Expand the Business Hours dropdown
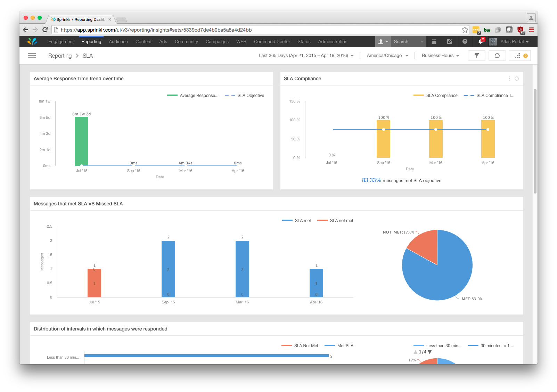Image resolution: width=557 pixels, height=392 pixels. coord(440,56)
